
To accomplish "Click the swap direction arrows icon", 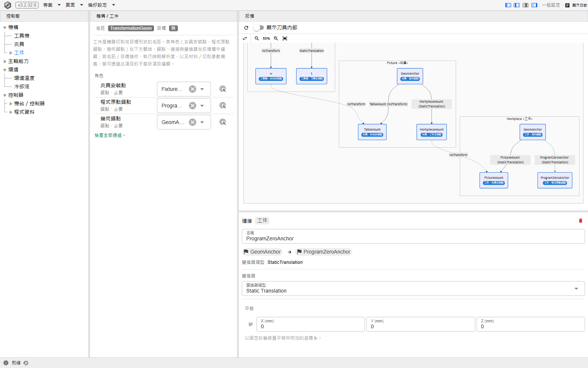I will (x=245, y=38).
